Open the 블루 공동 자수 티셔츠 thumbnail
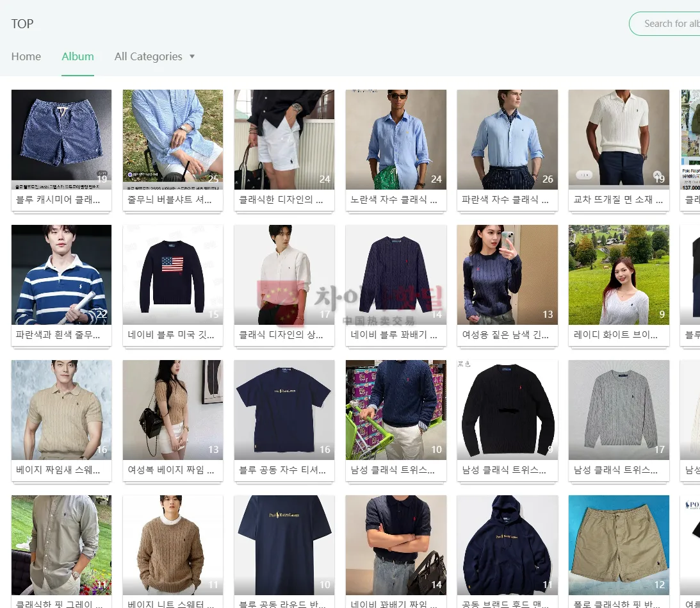 284,410
